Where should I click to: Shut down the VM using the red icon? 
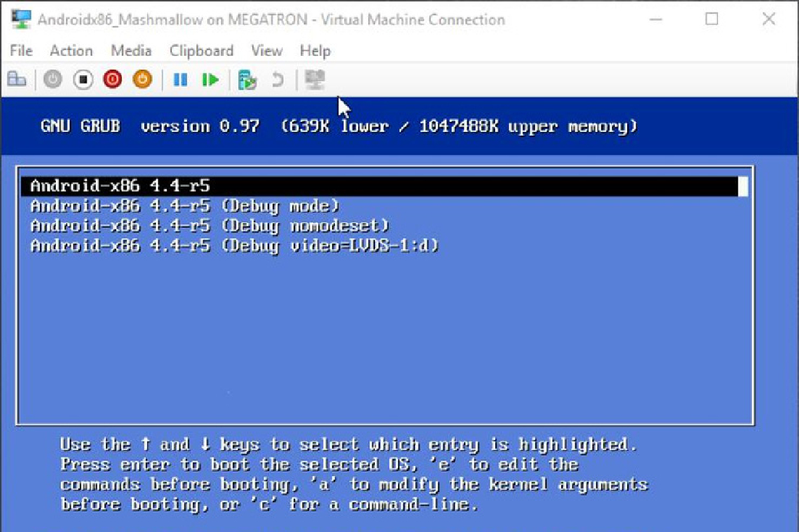coord(113,80)
